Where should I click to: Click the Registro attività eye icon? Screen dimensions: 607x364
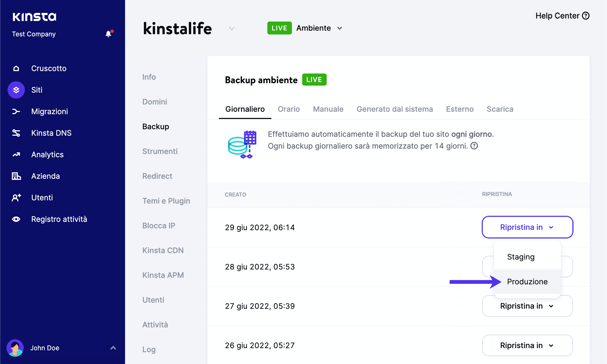click(x=16, y=219)
